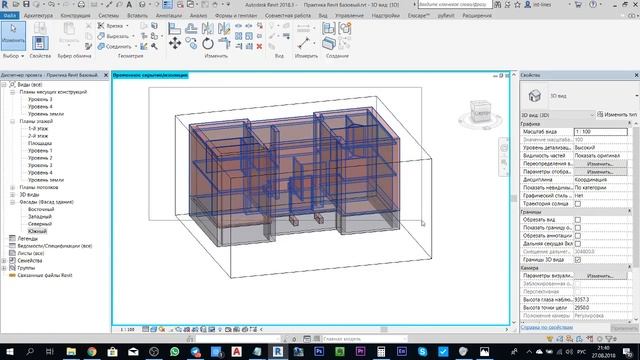Click the search keyword field in title bar
The width and height of the screenshot is (640, 360).
tap(454, 4)
